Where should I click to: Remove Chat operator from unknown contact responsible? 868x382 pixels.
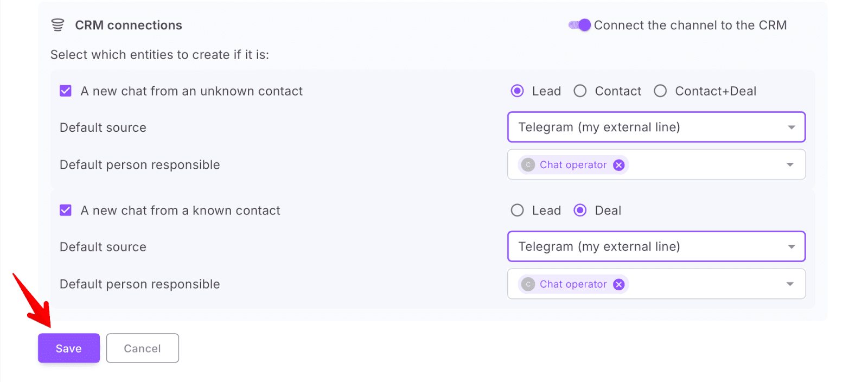(x=618, y=165)
